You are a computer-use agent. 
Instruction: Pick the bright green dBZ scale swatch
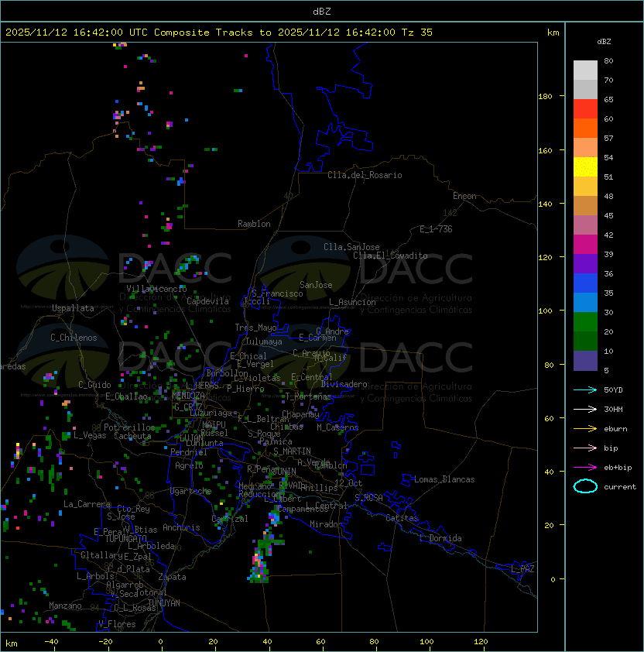tap(585, 322)
